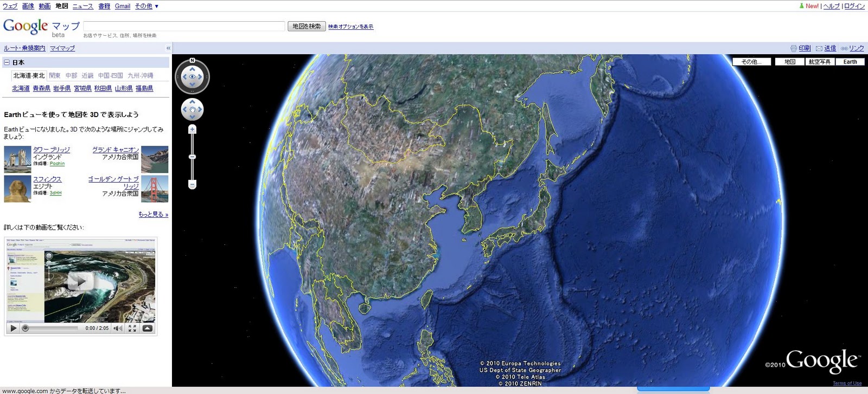Viewport: 868px width, 394px height.
Task: Pan left with hand joystick arrow
Action: (184, 109)
